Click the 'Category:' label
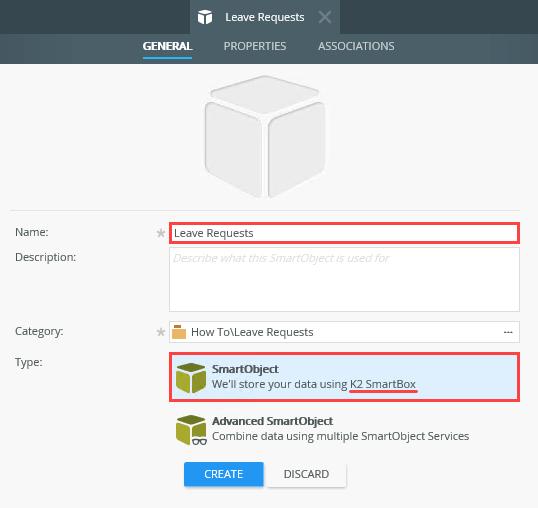Viewport: 538px width, 508px height. click(39, 331)
